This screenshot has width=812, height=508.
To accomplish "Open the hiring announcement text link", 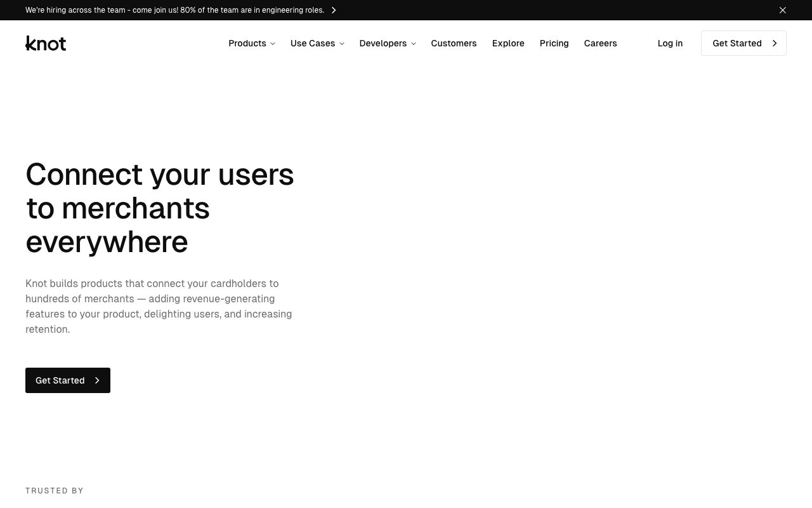I will [174, 10].
